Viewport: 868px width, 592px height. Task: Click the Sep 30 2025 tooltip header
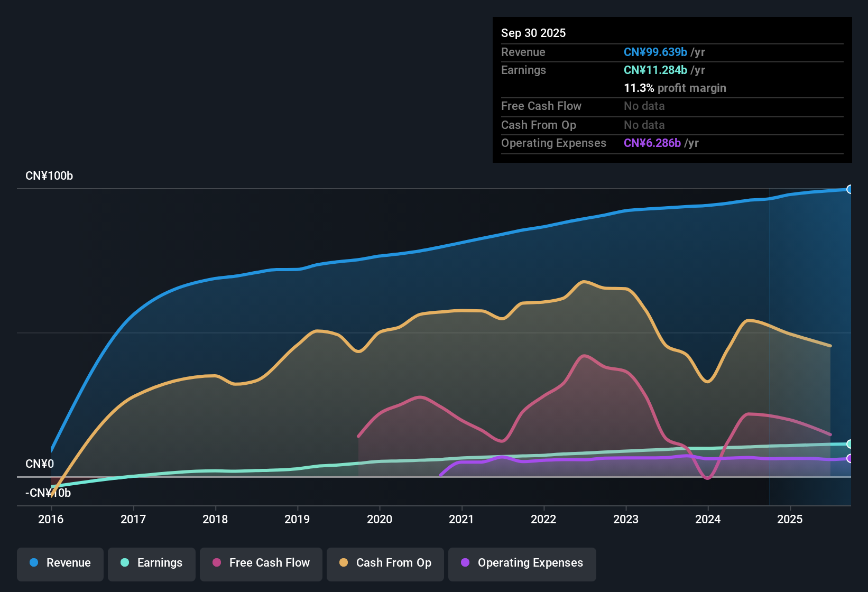533,33
